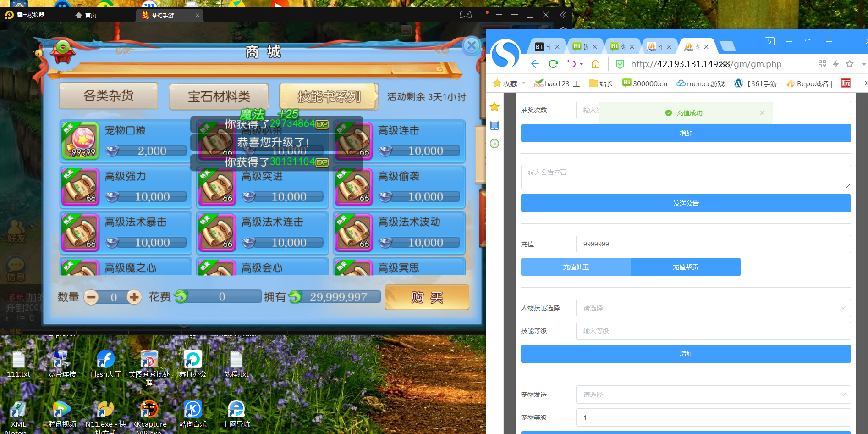This screenshot has width=868, height=434.
Task: Click the 充值仙玉 button
Action: tap(576, 267)
